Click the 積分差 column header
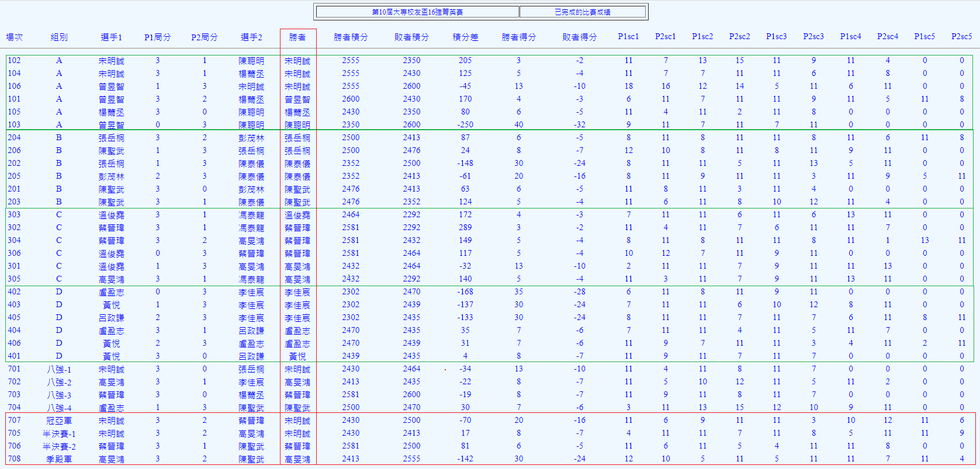Image resolution: width=980 pixels, height=469 pixels. click(465, 37)
